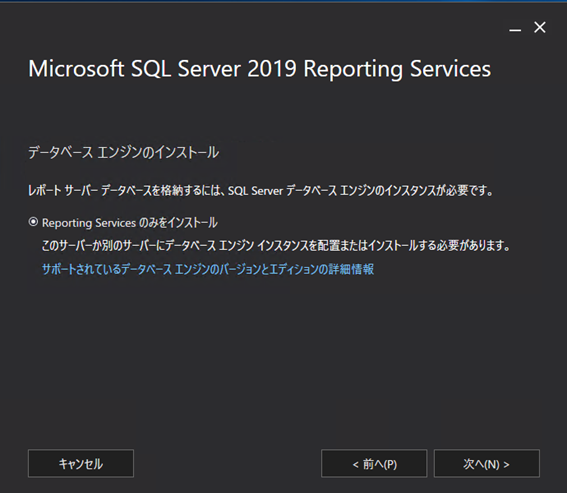
Task: Click the キャンセル button
Action: click(x=81, y=463)
